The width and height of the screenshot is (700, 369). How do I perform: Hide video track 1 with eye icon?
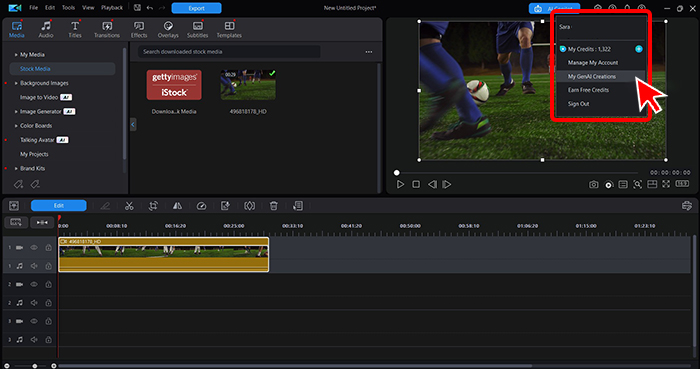tap(34, 248)
